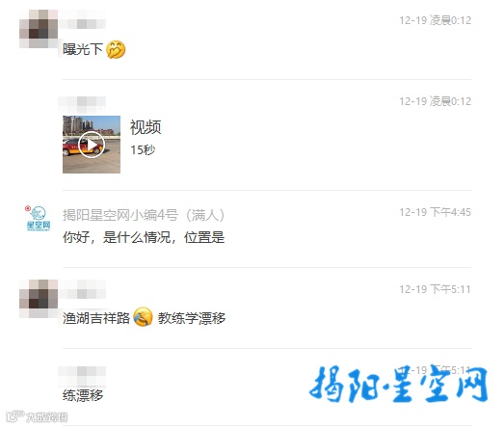Click the 揭阳·星空网 blue watermark
Viewport: 504px width, 428px height.
click(399, 384)
